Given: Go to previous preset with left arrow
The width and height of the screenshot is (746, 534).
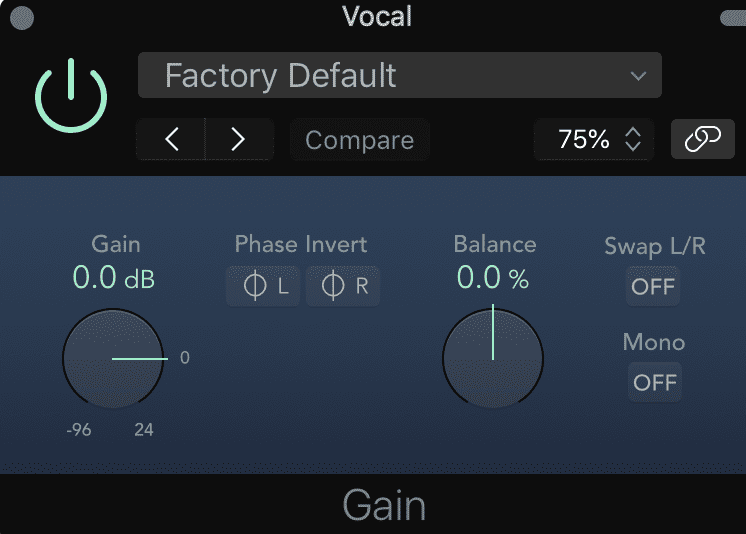Looking at the screenshot, I should (x=172, y=140).
